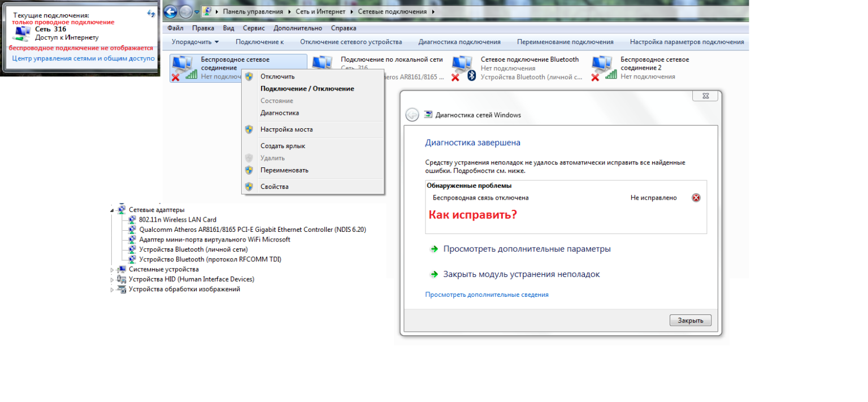Image resolution: width=868 pixels, height=402 pixels.
Task: Click the shield icon next to Свойства
Action: (x=249, y=187)
